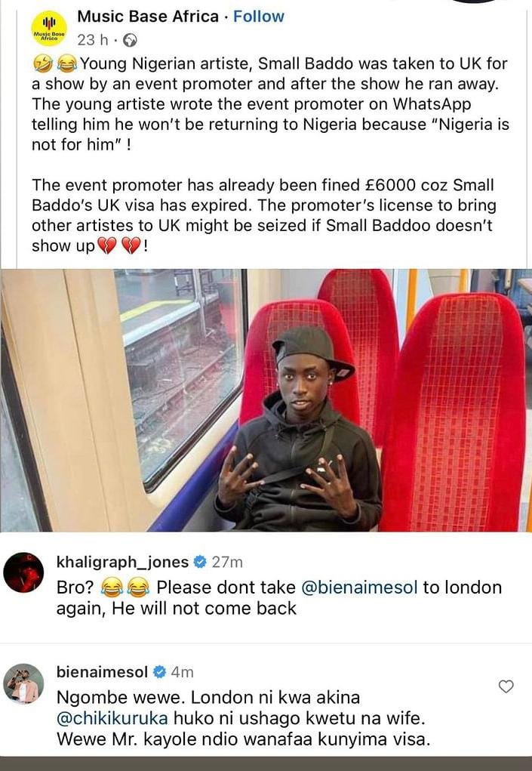532x771 pixels.
Task: Open khaligraph_jones profile picture
Action: coord(23,572)
